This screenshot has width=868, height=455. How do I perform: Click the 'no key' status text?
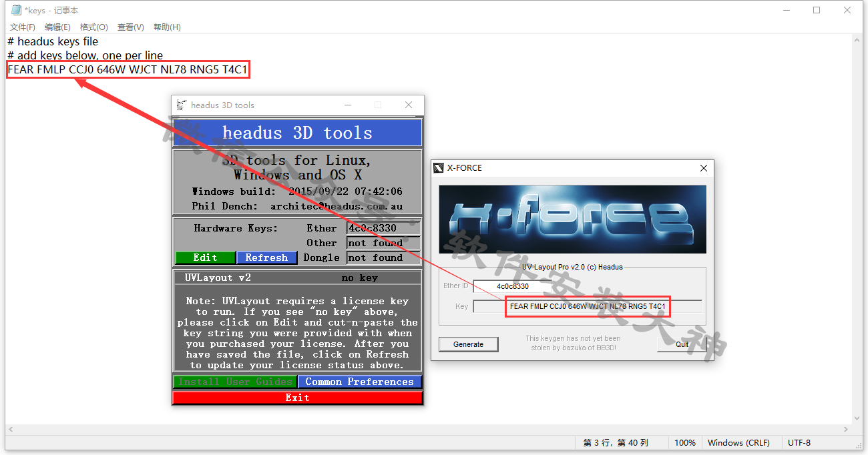[x=359, y=278]
